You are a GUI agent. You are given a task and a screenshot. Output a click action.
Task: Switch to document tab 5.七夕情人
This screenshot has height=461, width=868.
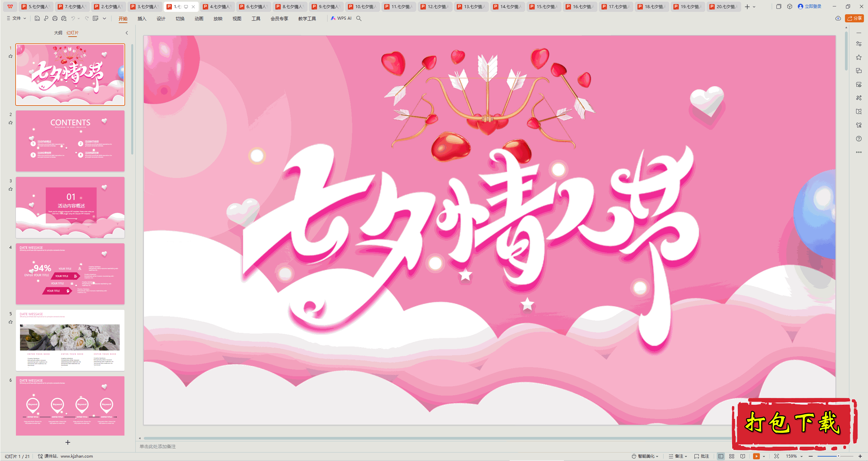coord(37,6)
